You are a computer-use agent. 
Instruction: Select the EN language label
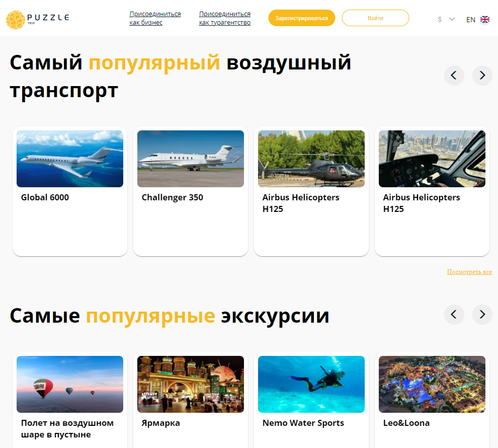(x=470, y=20)
